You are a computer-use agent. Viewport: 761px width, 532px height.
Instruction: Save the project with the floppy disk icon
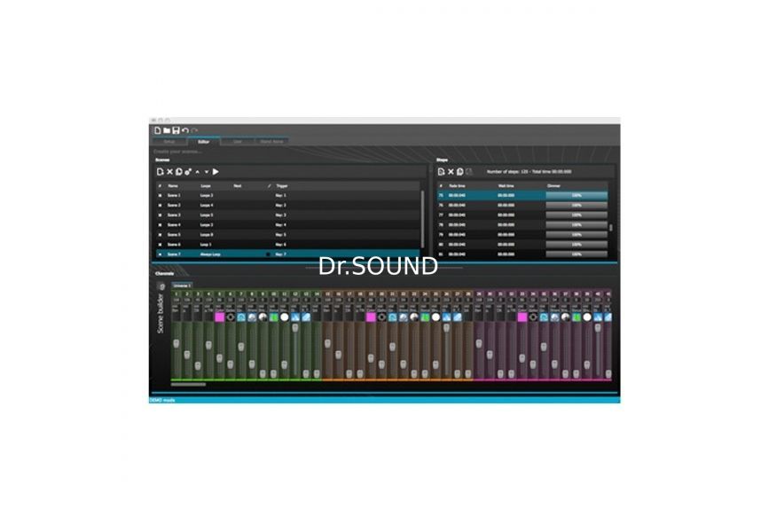click(x=176, y=130)
